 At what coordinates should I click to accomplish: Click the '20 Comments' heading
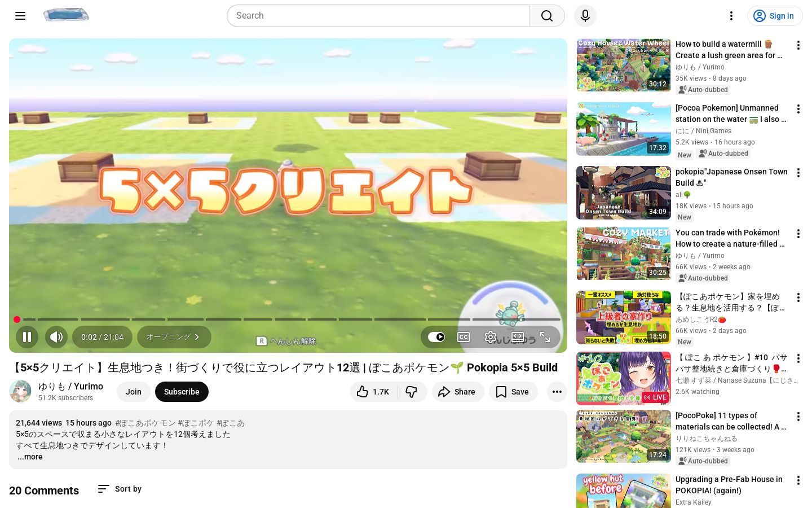pos(44,491)
